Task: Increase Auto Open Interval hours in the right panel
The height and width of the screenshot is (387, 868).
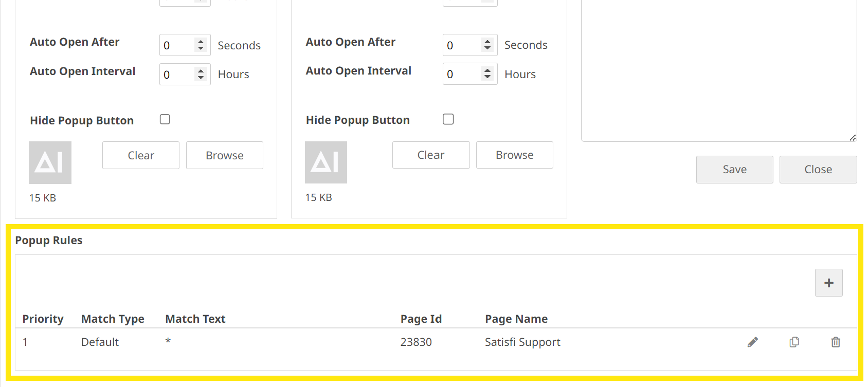Action: tap(487, 70)
